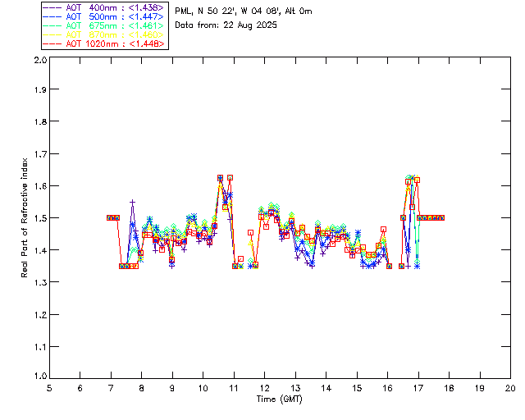This screenshot has height=420, width=525.
Task: Click the AOT 500nm legend entry
Action: [104, 16]
